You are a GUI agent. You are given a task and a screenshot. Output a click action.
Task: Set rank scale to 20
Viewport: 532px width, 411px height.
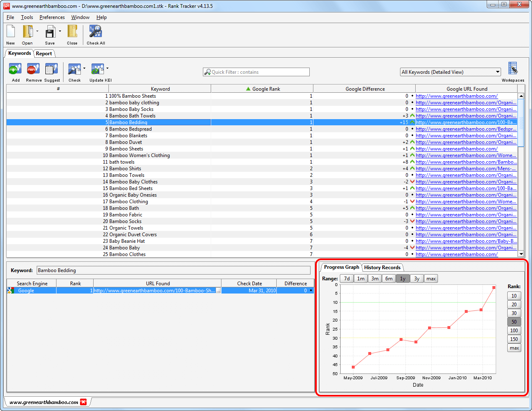(514, 305)
